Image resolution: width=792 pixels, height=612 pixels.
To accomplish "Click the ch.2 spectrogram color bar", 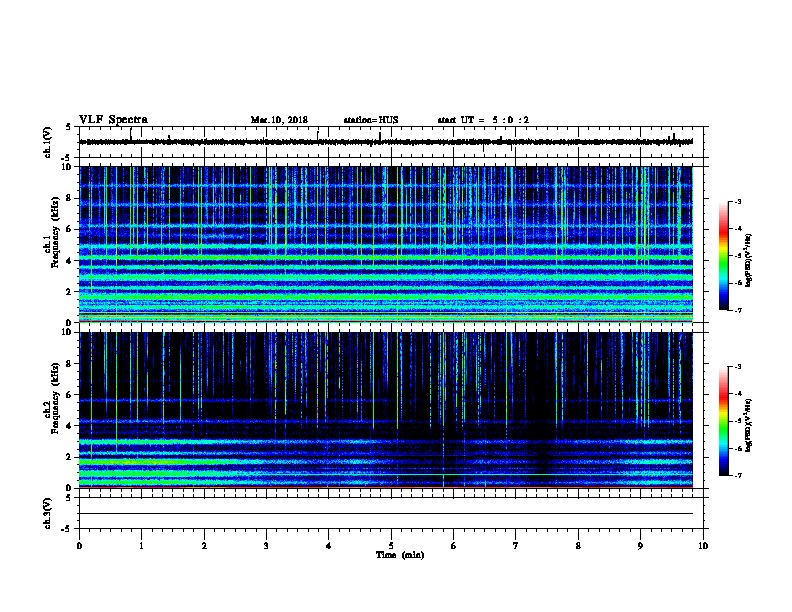I will [x=724, y=421].
